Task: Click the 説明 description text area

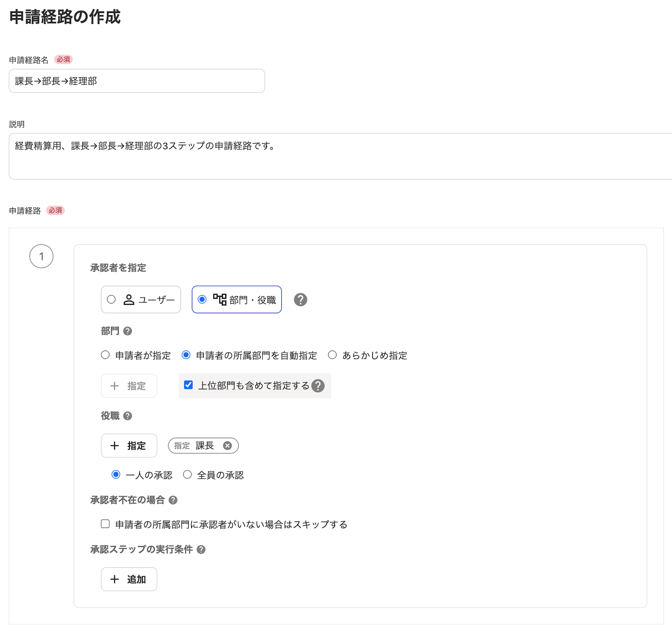Action: tap(340, 156)
